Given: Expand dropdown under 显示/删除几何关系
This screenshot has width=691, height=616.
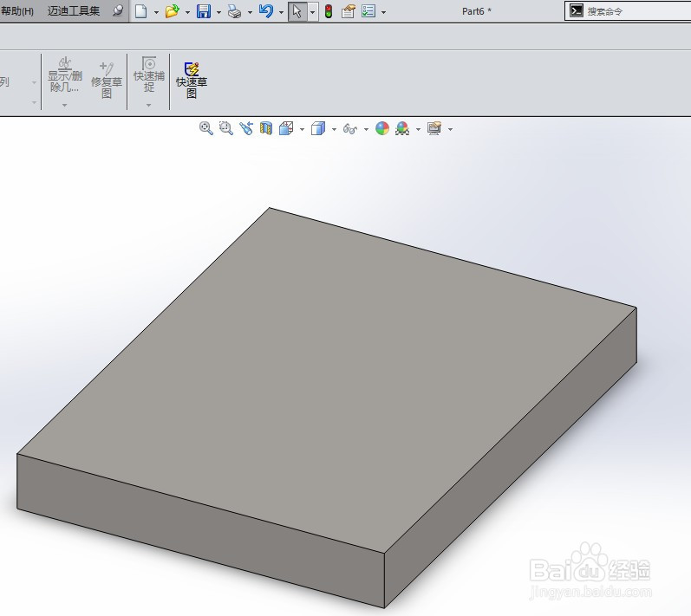Looking at the screenshot, I should pos(65,105).
